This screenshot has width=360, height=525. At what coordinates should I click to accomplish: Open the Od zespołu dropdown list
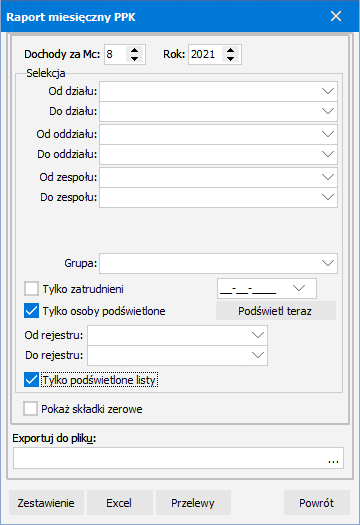328,177
